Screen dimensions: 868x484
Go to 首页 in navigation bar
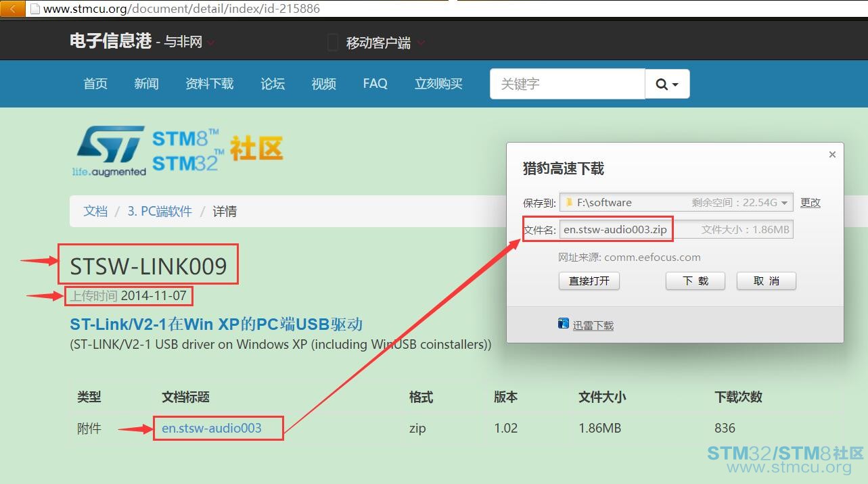[95, 84]
